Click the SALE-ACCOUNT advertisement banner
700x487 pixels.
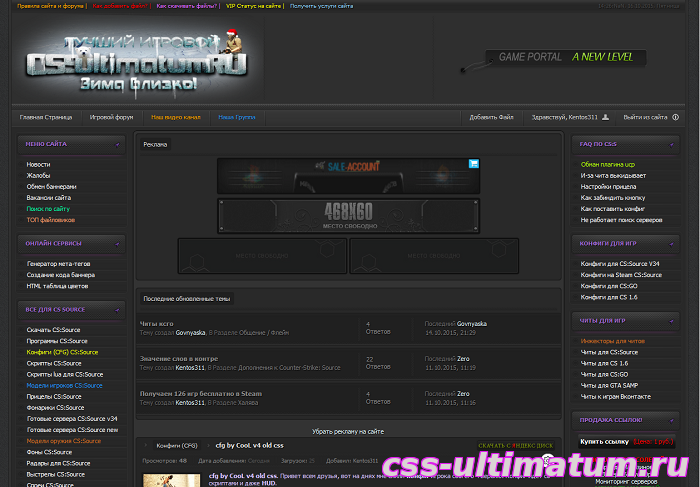(348, 176)
